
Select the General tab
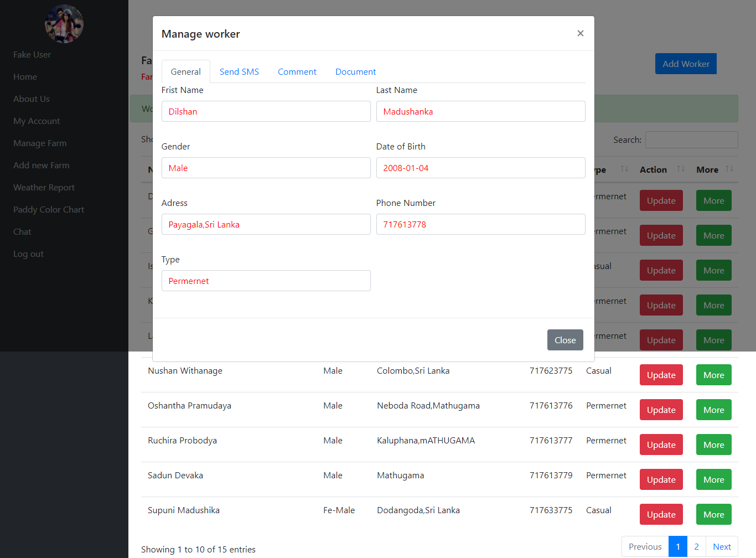[x=185, y=71]
